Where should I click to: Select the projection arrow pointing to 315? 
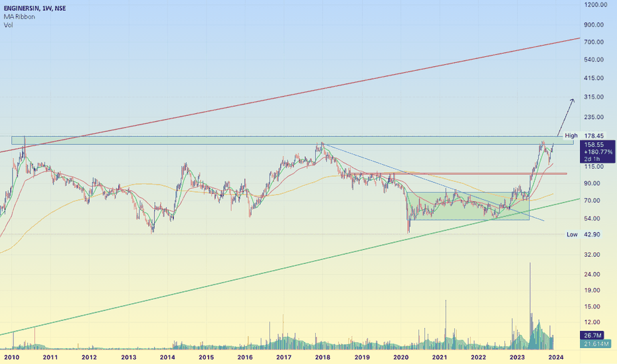[x=565, y=117]
